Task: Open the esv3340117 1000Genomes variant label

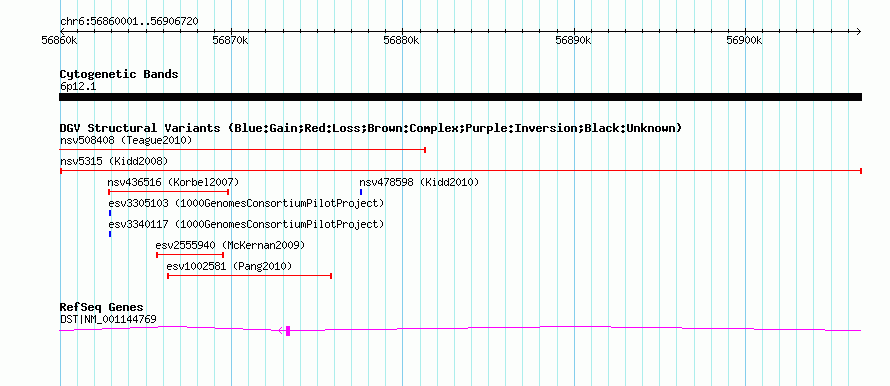Action: click(x=246, y=224)
